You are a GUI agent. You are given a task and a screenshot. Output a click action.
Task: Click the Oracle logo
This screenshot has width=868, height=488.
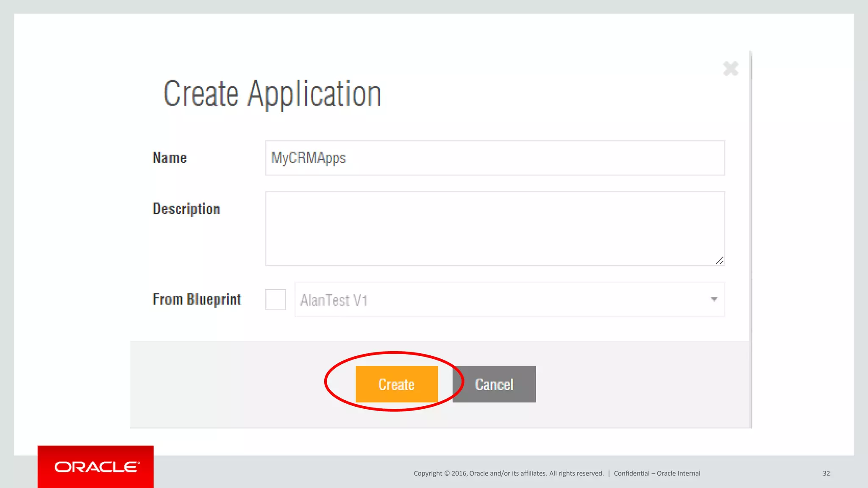tap(96, 467)
